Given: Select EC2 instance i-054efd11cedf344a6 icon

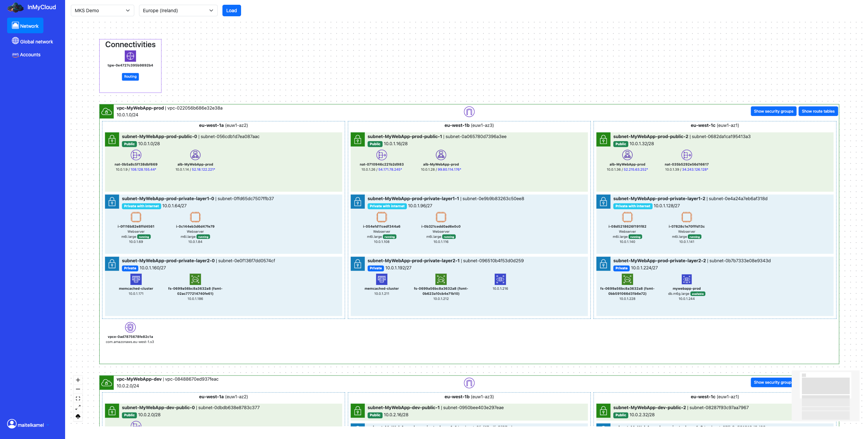Looking at the screenshot, I should point(382,217).
